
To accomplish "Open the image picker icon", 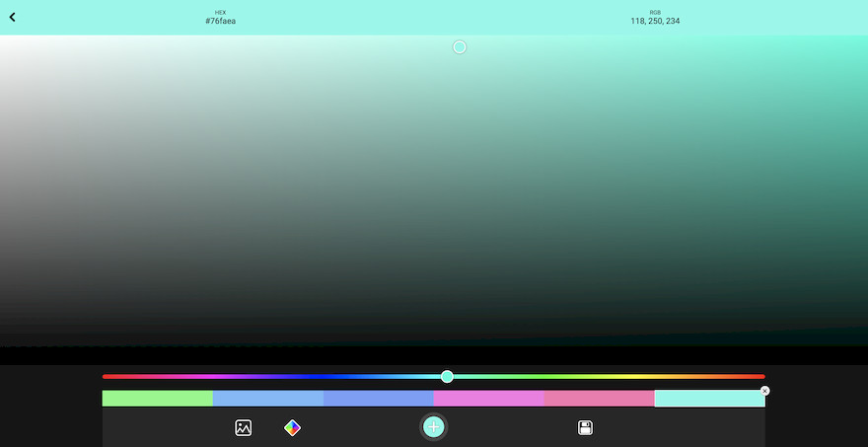I will point(243,427).
